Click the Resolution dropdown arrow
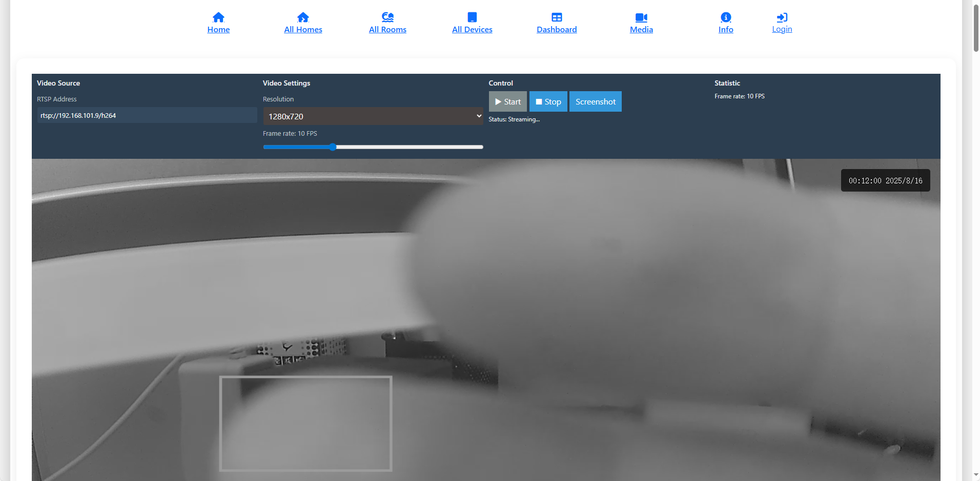The image size is (980, 481). pyautogui.click(x=479, y=116)
